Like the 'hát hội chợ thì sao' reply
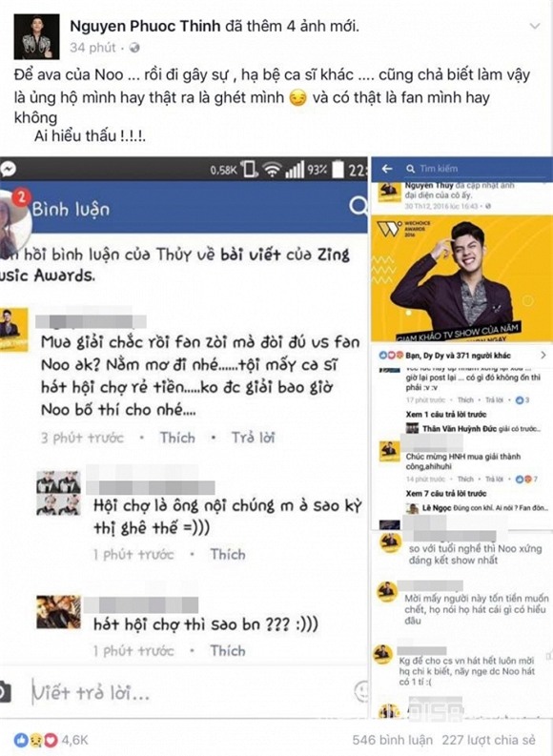Image resolution: width=553 pixels, height=756 pixels. click(x=228, y=651)
